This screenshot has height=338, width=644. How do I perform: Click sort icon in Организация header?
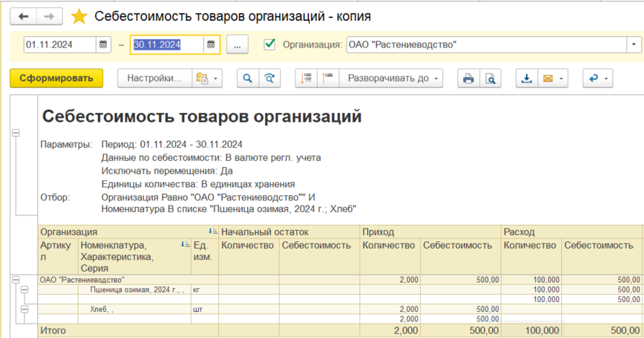(x=213, y=231)
